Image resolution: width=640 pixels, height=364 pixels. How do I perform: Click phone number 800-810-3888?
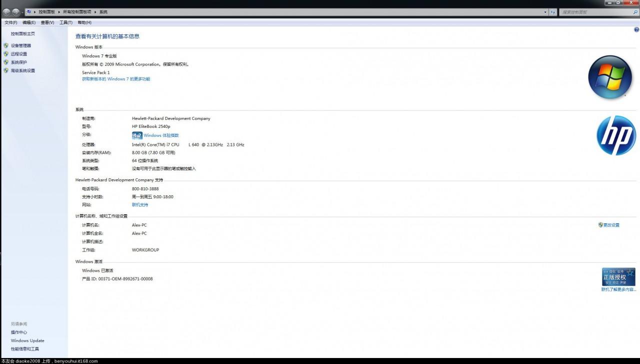pyautogui.click(x=145, y=189)
